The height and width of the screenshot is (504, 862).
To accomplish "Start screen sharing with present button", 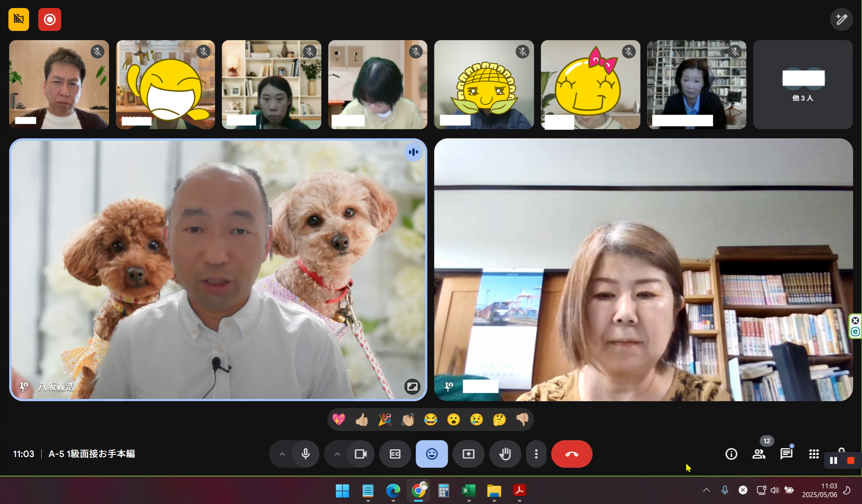I will tap(468, 454).
